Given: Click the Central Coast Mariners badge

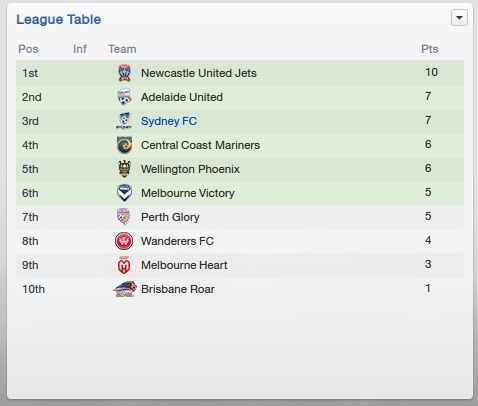Looking at the screenshot, I should tap(124, 145).
